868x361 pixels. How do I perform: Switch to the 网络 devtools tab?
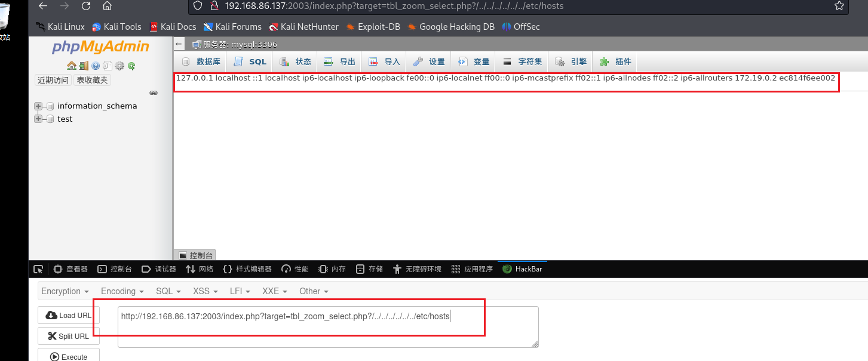[200, 269]
